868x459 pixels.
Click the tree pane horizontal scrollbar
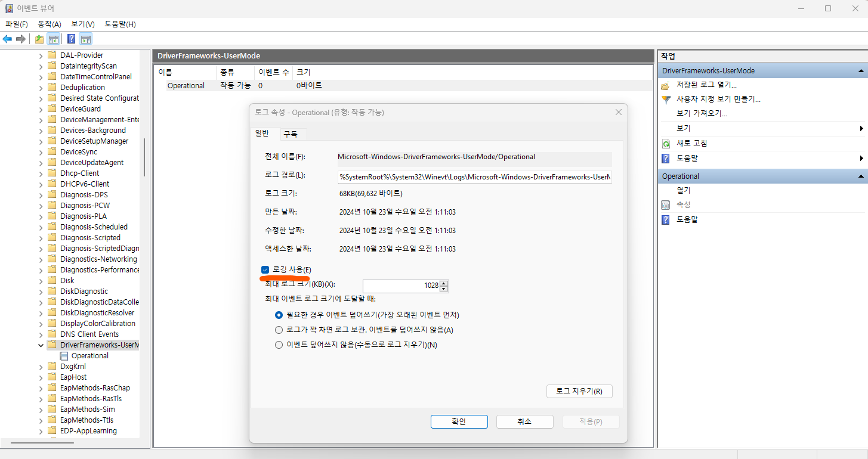[42, 443]
